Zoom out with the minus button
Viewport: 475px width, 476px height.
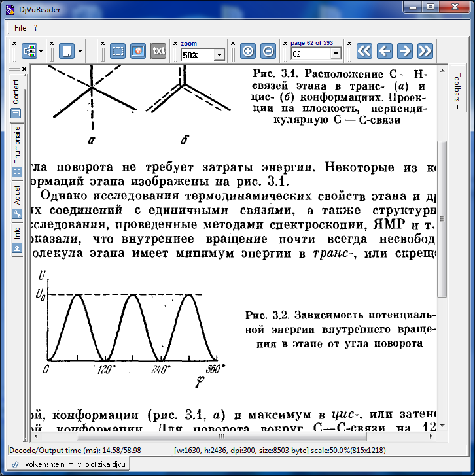coord(268,51)
